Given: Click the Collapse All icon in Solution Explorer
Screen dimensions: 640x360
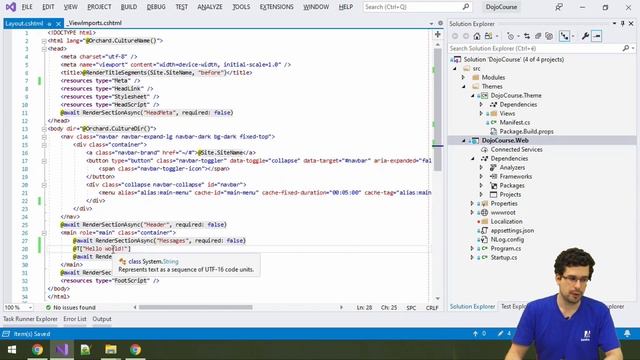Looking at the screenshot, I should (x=538, y=36).
